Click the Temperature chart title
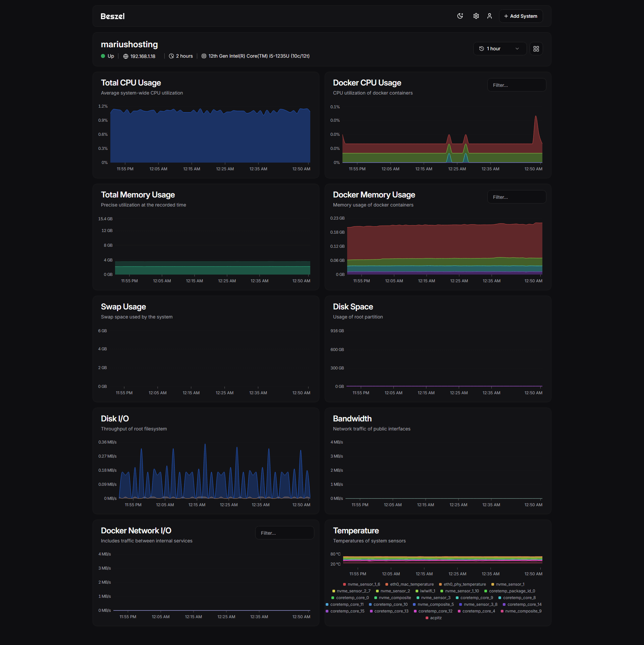644x645 pixels. pos(356,531)
